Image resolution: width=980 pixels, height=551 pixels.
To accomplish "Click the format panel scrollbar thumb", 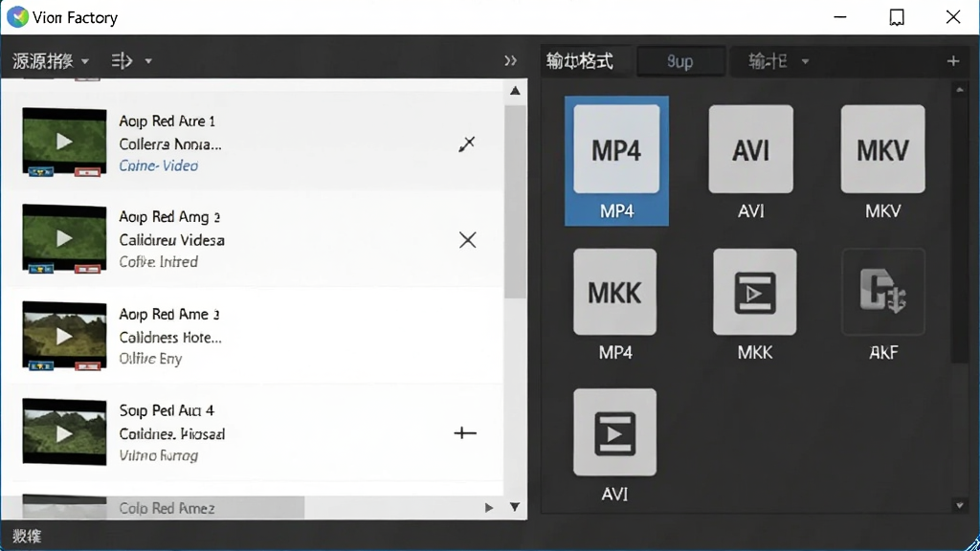I will coord(959,230).
